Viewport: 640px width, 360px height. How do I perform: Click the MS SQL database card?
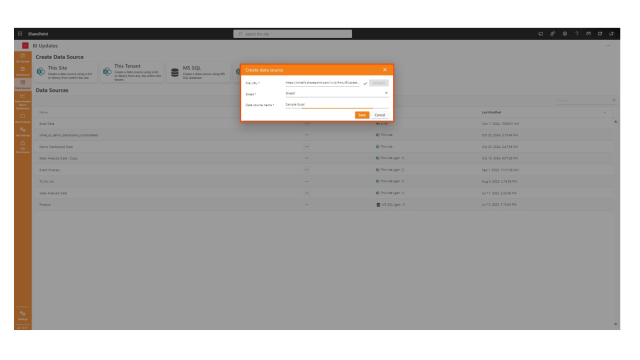point(199,72)
